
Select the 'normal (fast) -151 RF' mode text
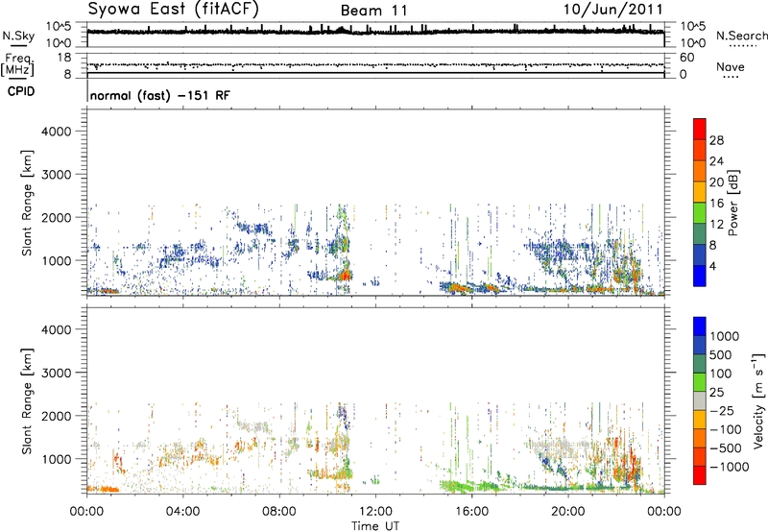(x=159, y=95)
